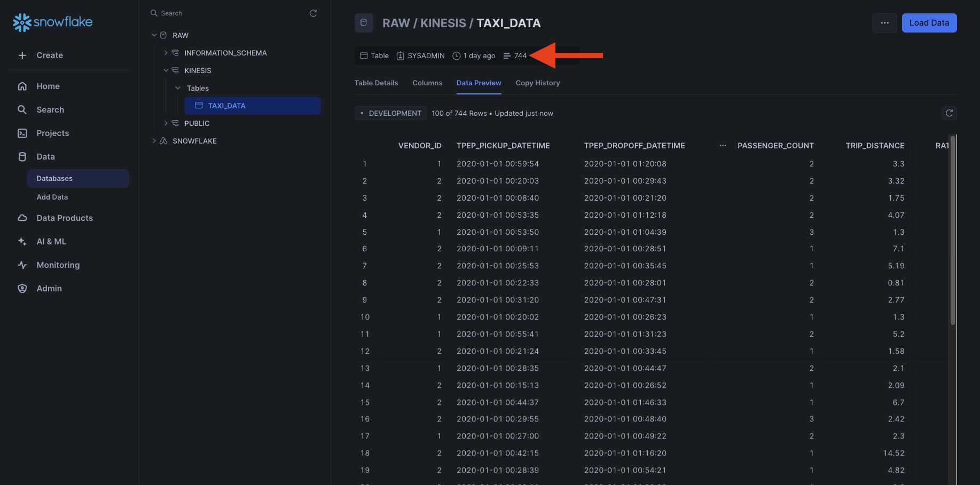Click the VENDOR_ID column header
This screenshot has width=980, height=485.
(x=420, y=146)
